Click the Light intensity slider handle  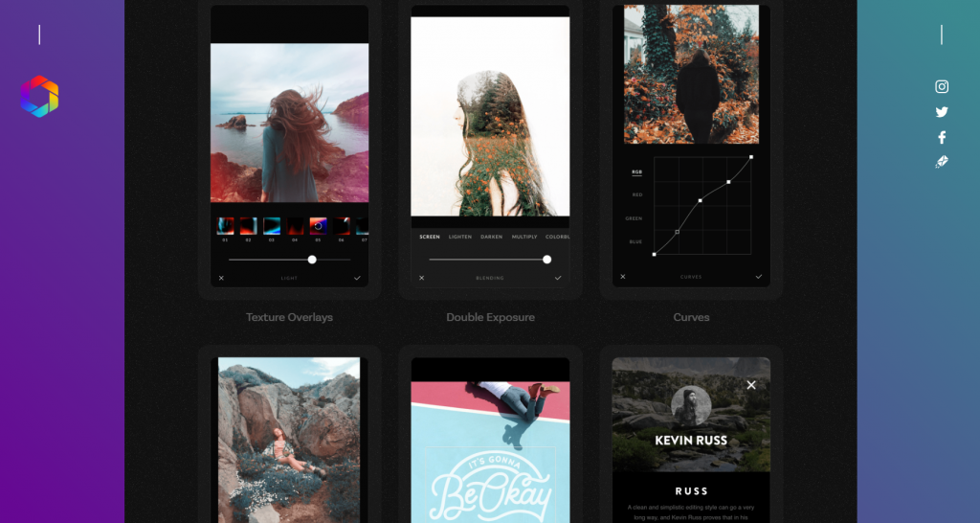[x=312, y=260]
